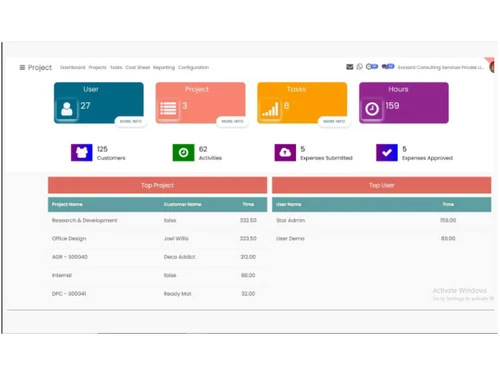
Task: Click the person icon in User card
Action: pyautogui.click(x=67, y=109)
